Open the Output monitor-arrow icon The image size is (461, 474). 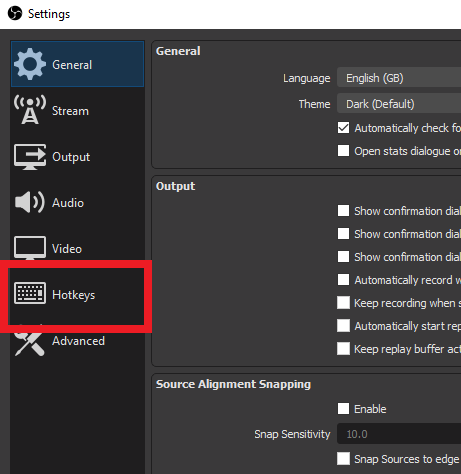(30, 157)
